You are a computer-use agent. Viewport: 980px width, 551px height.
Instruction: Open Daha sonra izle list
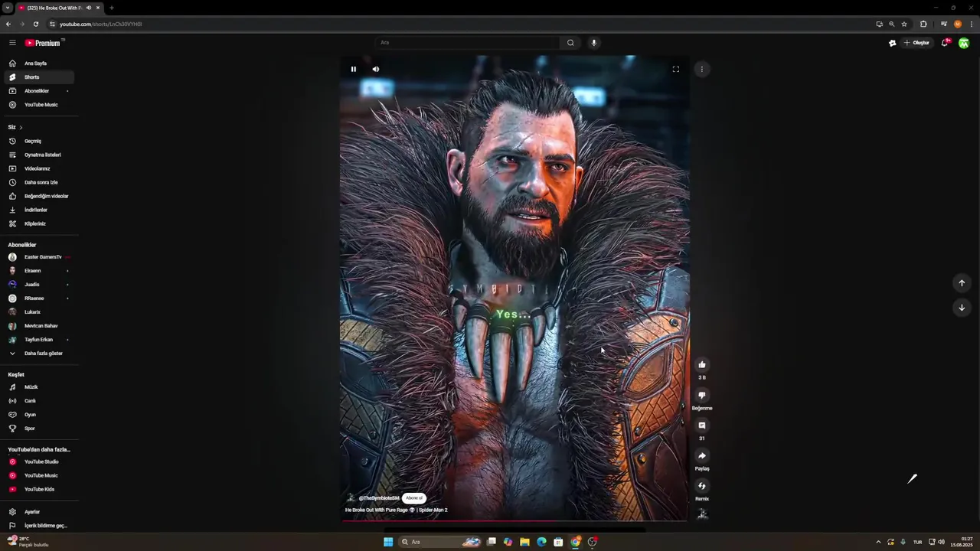[38, 182]
